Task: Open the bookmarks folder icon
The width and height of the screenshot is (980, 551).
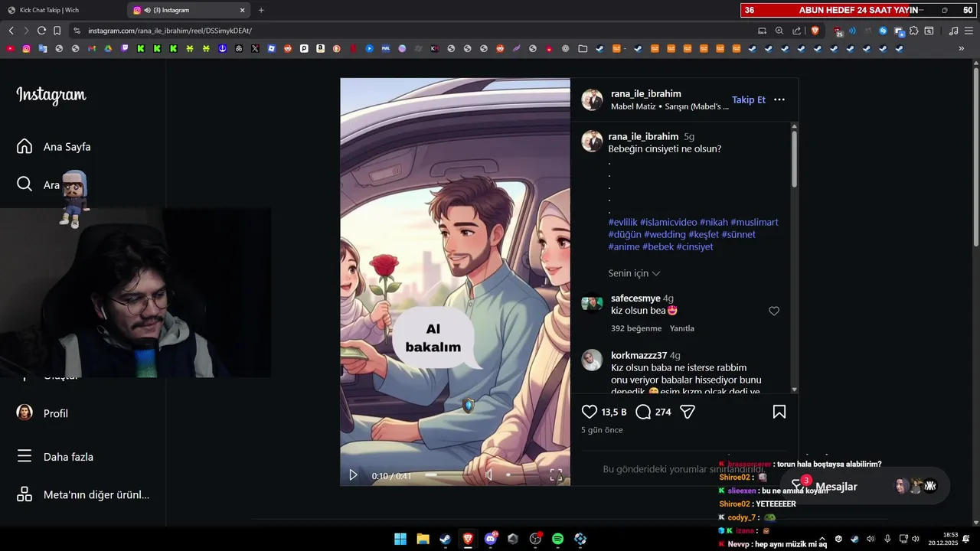Action: pos(583,48)
